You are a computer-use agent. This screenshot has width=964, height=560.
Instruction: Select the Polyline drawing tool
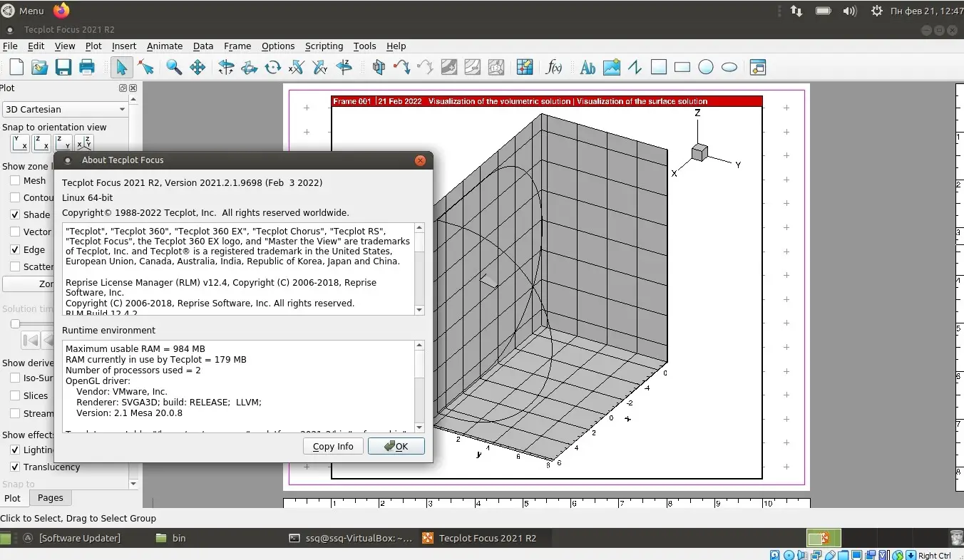635,67
